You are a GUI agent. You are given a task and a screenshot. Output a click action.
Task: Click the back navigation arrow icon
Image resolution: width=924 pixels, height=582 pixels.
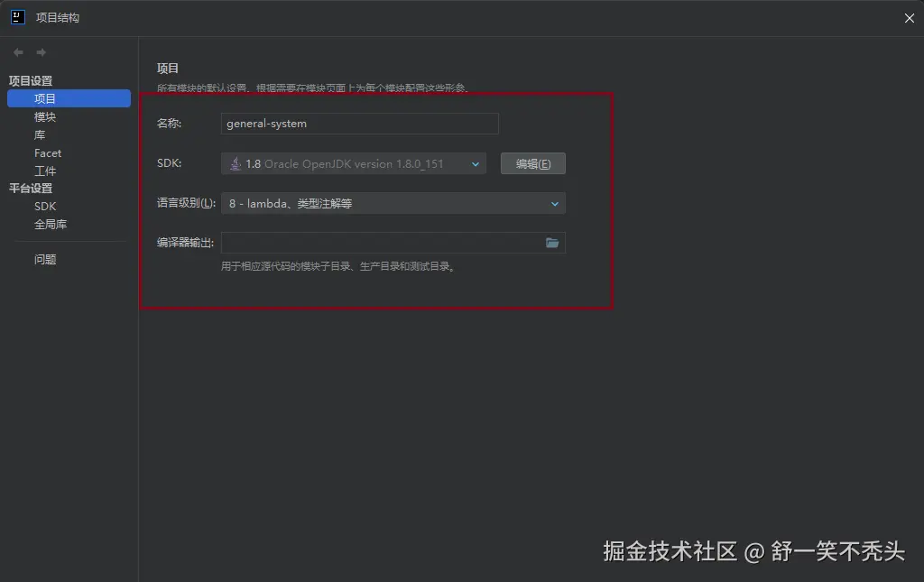click(17, 52)
